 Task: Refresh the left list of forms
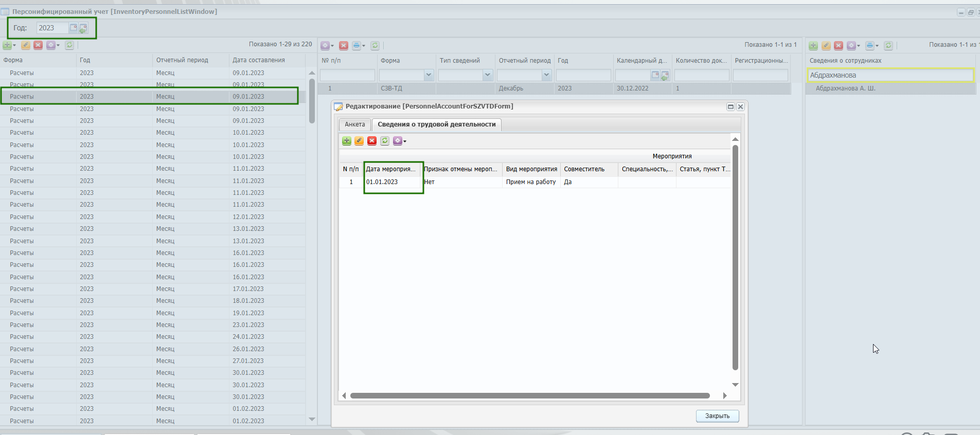(69, 45)
